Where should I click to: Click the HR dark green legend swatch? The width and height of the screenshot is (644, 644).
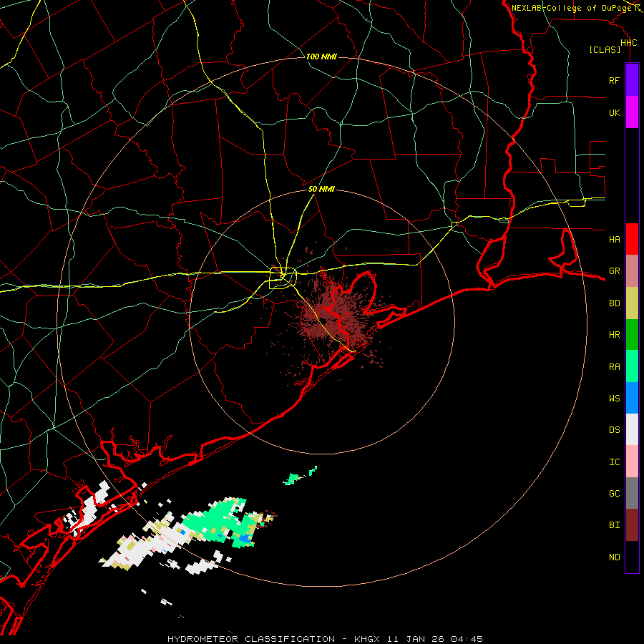pyautogui.click(x=632, y=335)
